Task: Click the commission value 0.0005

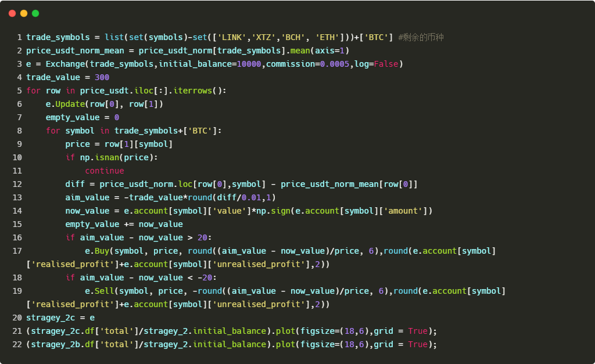Action: [x=335, y=64]
